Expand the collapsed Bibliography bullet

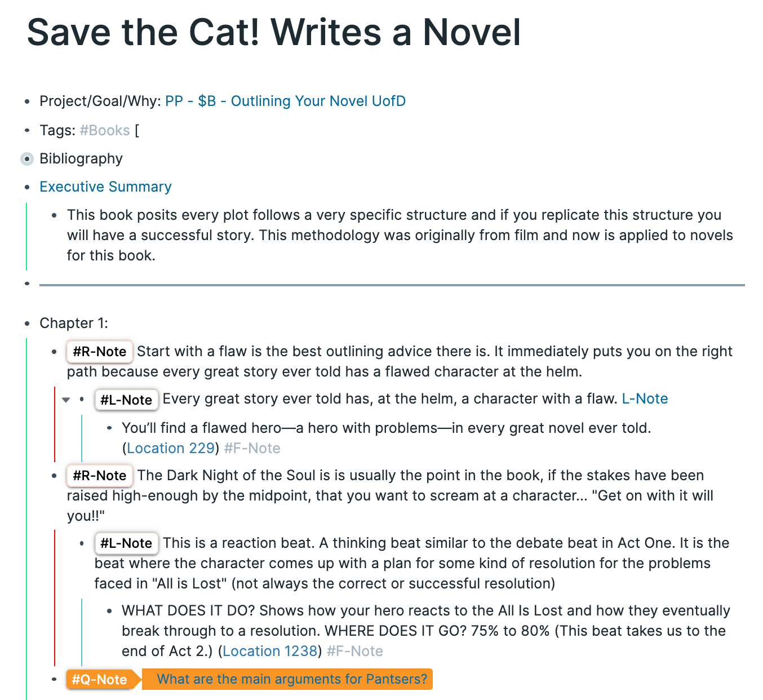point(26,159)
